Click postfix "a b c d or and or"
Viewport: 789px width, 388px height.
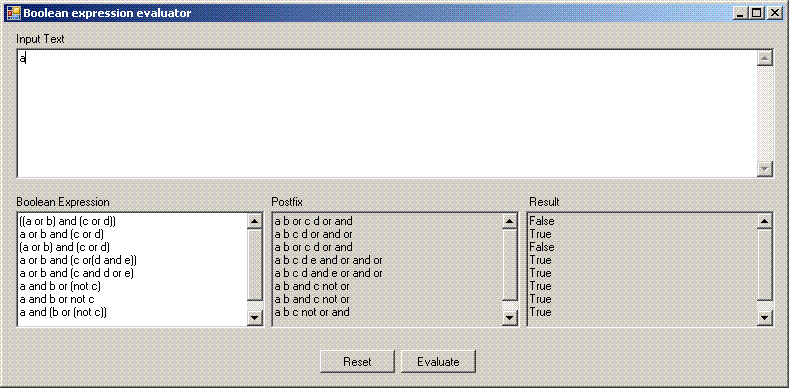tap(313, 234)
